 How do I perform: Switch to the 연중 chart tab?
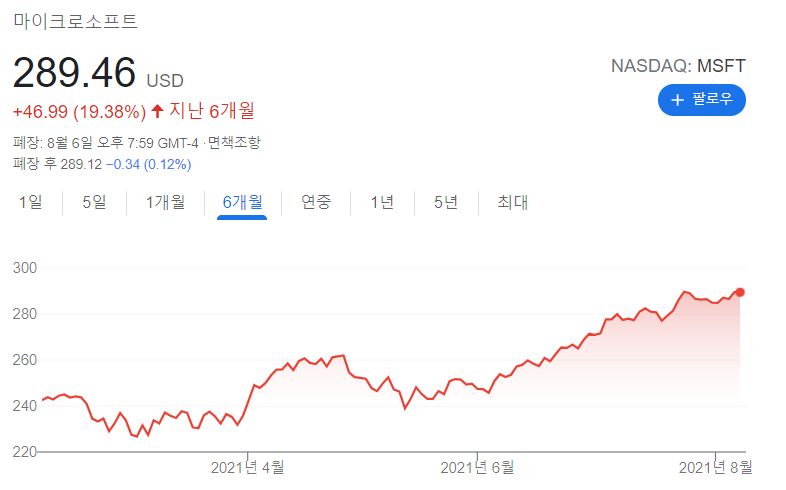[x=316, y=202]
